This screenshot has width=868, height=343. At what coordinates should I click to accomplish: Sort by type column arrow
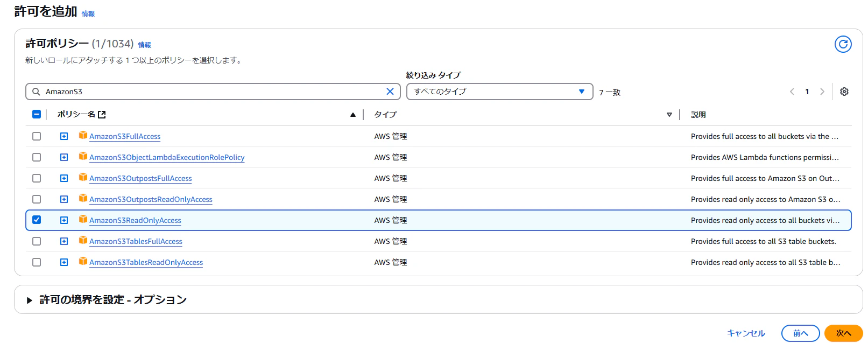click(x=669, y=115)
